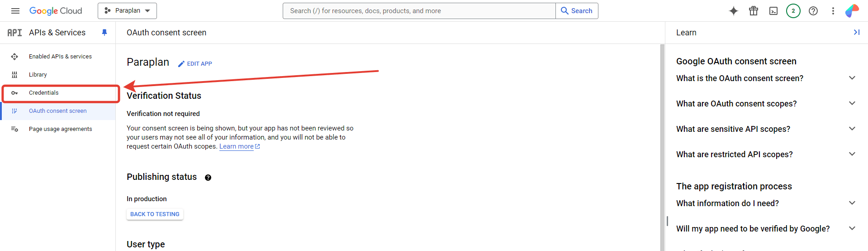Viewport: 868px width, 251px height.
Task: Click the Gemini AI sparkle icon
Action: (733, 11)
